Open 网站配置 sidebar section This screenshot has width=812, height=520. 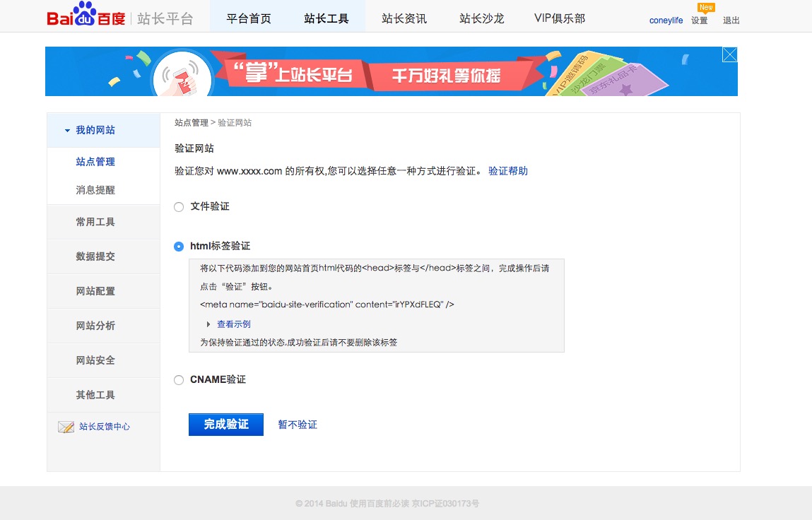104,291
